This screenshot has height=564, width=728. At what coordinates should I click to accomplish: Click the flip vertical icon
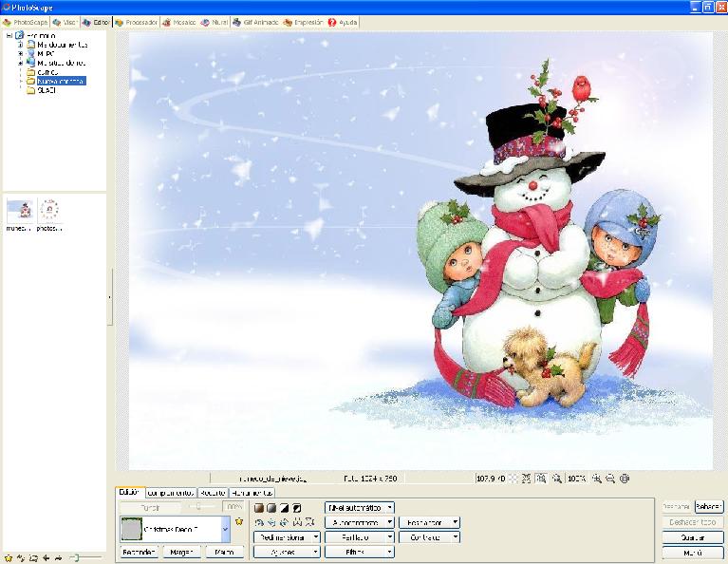pos(308,522)
